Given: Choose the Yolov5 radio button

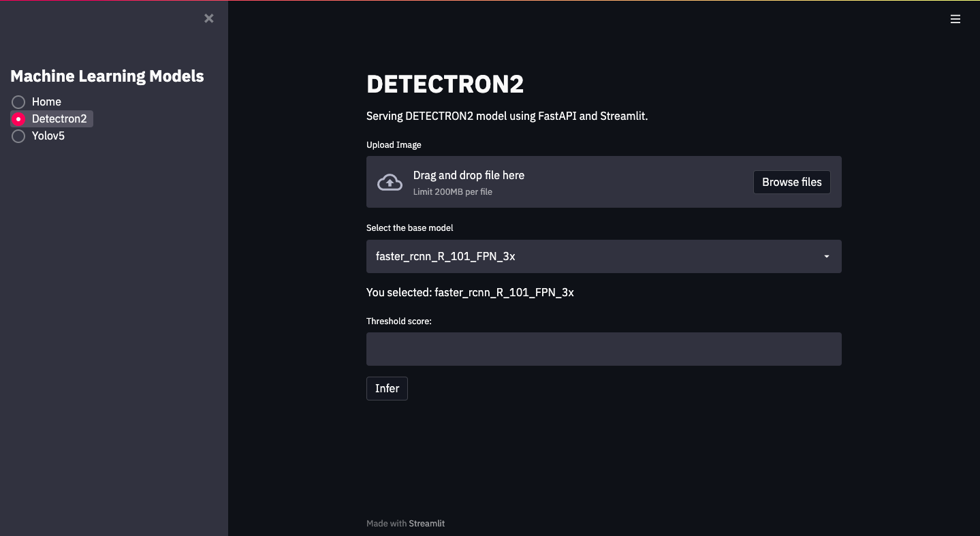Looking at the screenshot, I should click(x=18, y=136).
